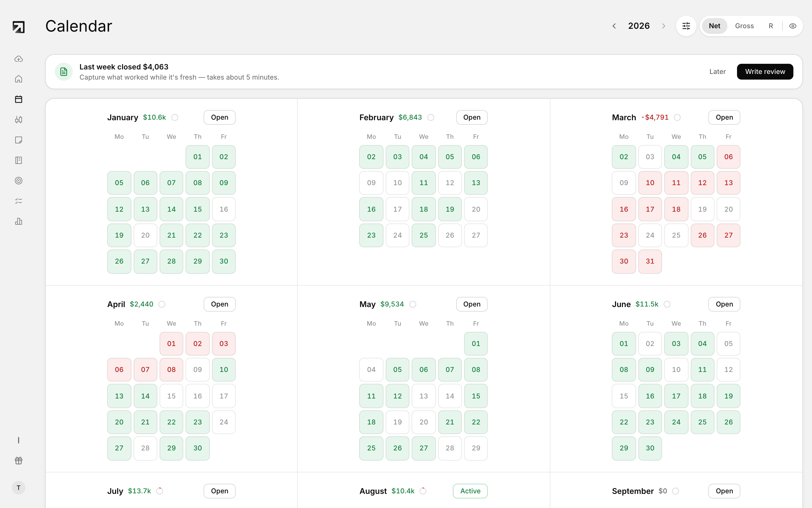Click the arrow logo in the sidebar
Image resolution: width=812 pixels, height=508 pixels.
pyautogui.click(x=18, y=27)
